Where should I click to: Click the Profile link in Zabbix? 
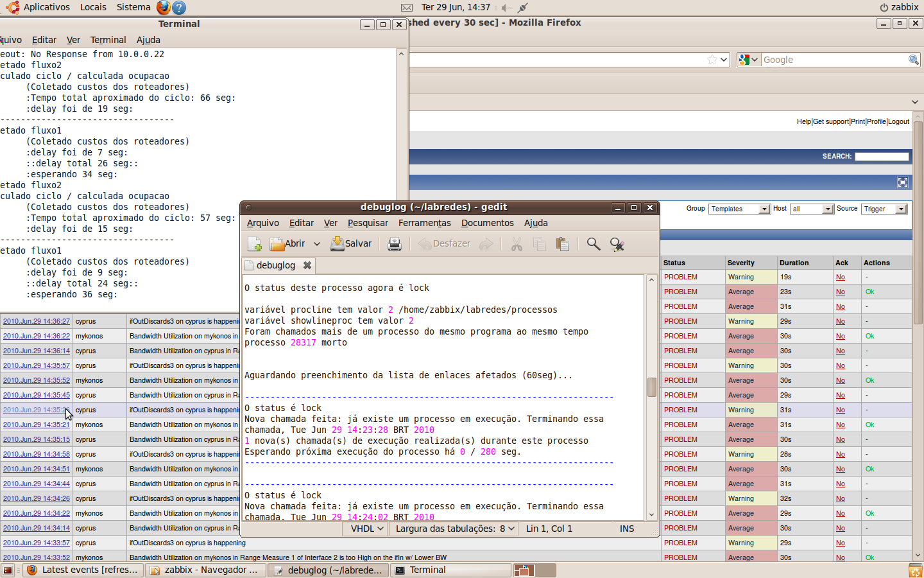[877, 121]
